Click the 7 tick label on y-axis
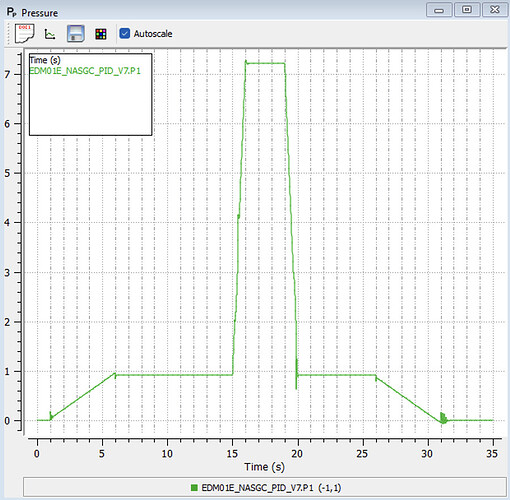Image resolution: width=510 pixels, height=500 pixels. click(x=7, y=74)
